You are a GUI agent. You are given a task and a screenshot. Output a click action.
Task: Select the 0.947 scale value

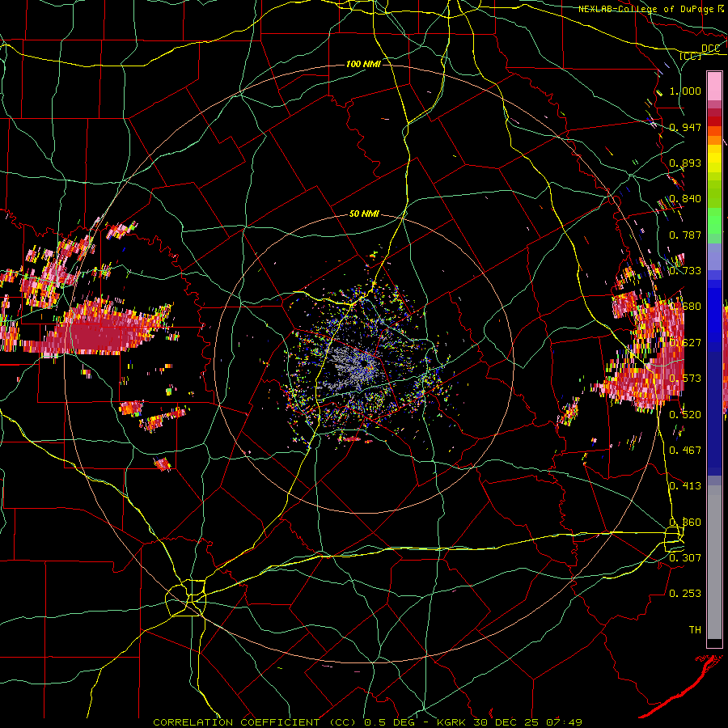coord(685,127)
